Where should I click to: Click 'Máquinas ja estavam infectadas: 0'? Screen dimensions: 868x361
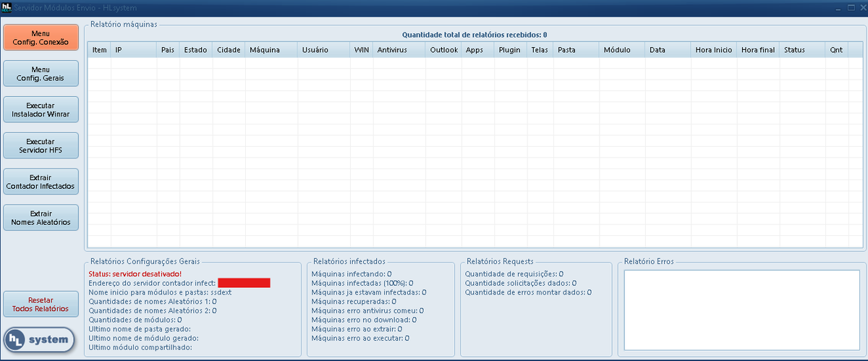click(x=368, y=292)
